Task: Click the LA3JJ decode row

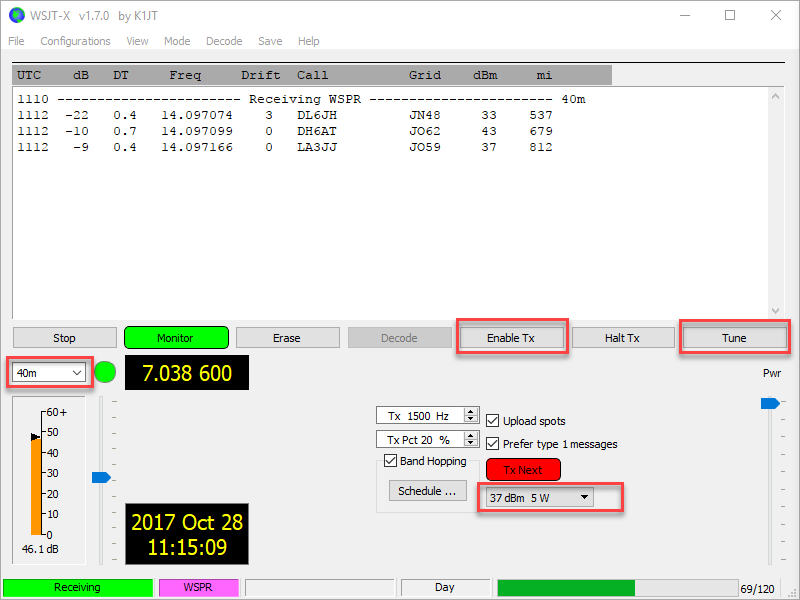Action: (x=285, y=147)
